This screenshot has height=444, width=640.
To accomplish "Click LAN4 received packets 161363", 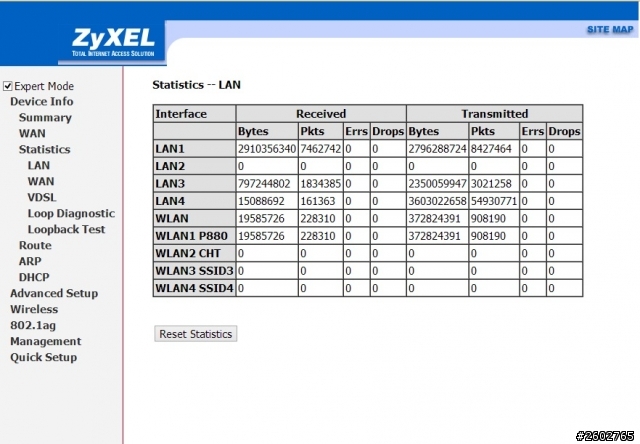I will pos(318,201).
